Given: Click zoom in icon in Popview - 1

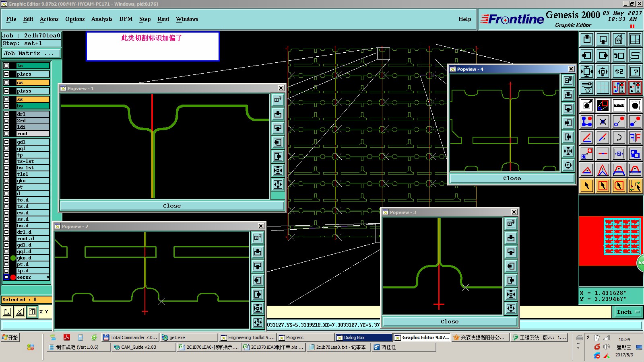Looking at the screenshot, I should point(278,171).
